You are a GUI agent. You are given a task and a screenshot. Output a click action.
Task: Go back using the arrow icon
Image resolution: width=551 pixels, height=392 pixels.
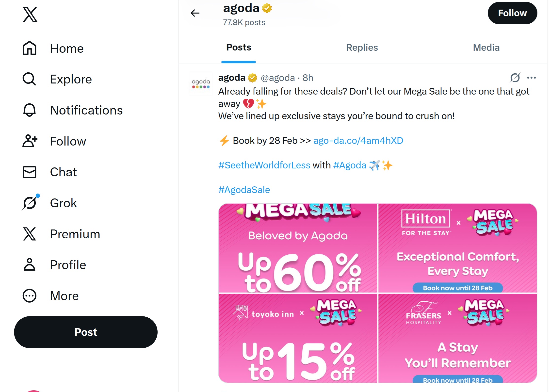195,13
